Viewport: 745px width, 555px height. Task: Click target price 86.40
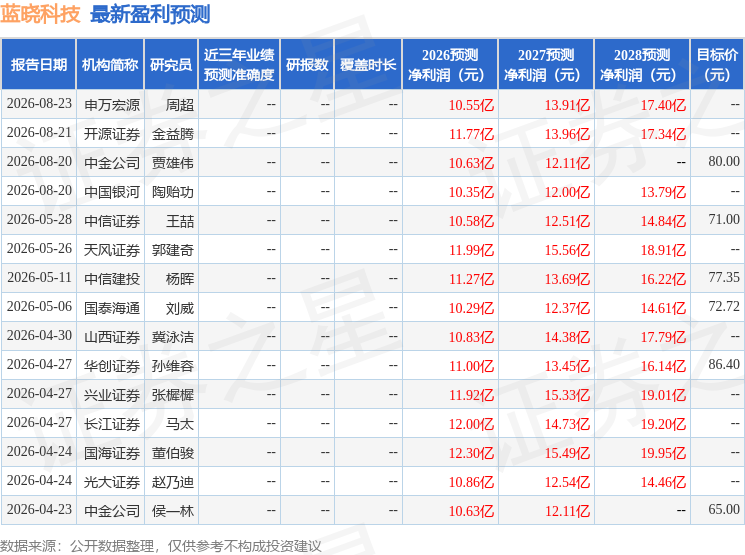coord(724,364)
